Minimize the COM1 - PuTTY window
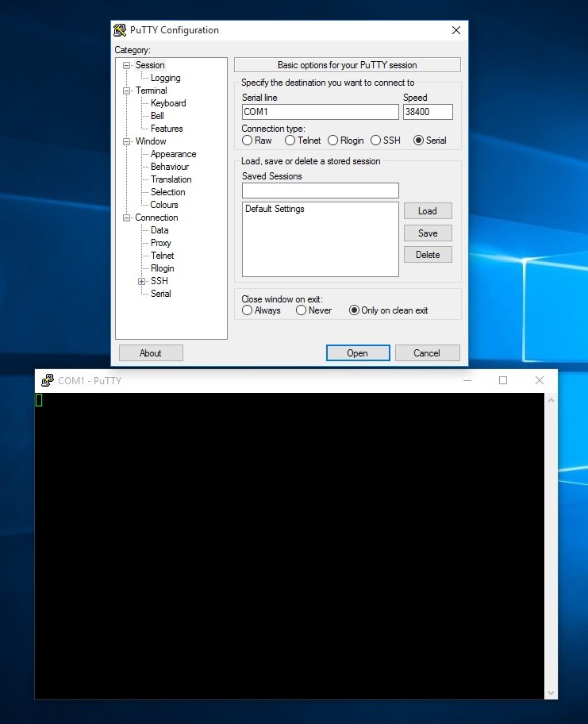This screenshot has width=588, height=724. tap(467, 380)
